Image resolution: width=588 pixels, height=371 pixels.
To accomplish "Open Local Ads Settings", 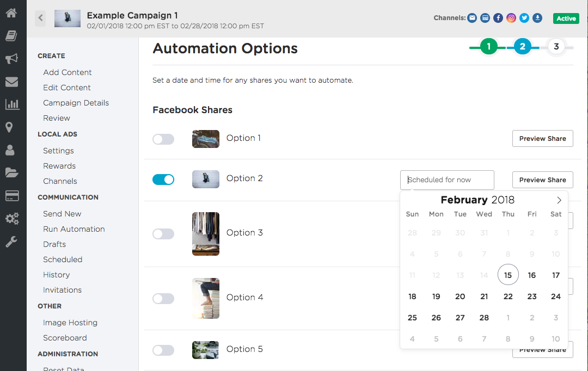I will [x=58, y=151].
